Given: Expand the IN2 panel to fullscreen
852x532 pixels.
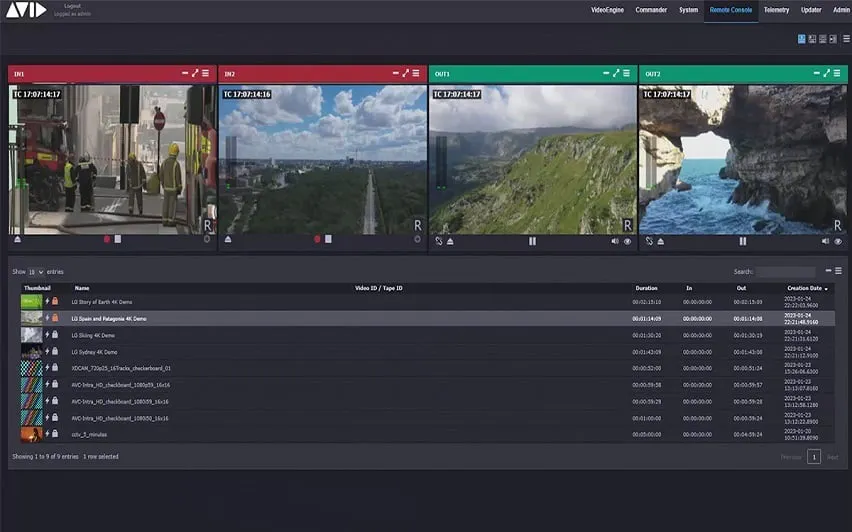Looking at the screenshot, I should [x=405, y=73].
